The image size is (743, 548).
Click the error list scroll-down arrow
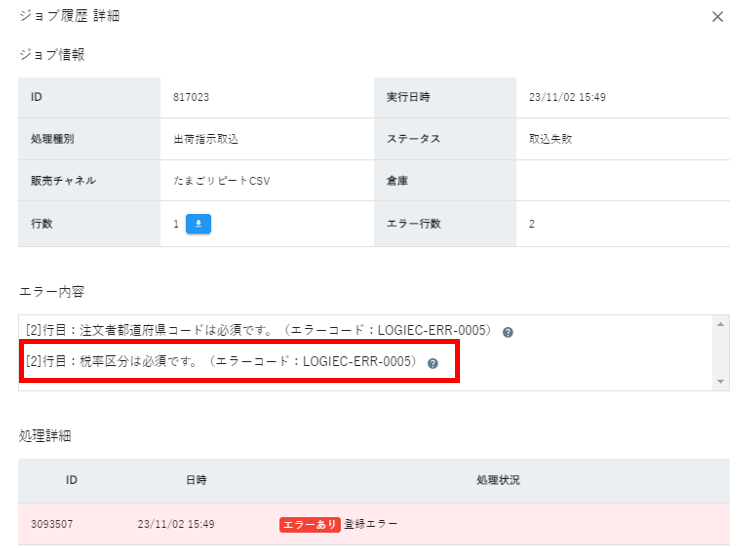coord(722,382)
